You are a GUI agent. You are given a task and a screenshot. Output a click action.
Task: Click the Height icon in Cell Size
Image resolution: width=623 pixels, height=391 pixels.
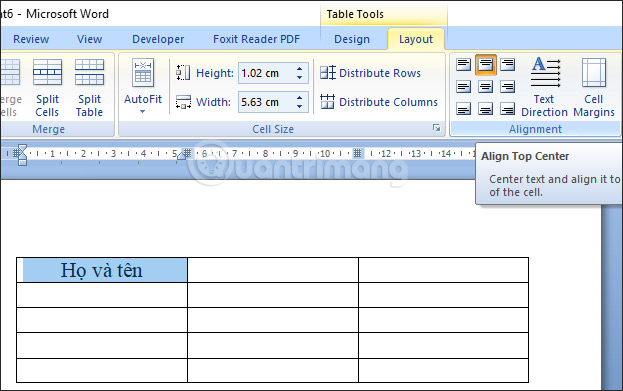tap(183, 73)
